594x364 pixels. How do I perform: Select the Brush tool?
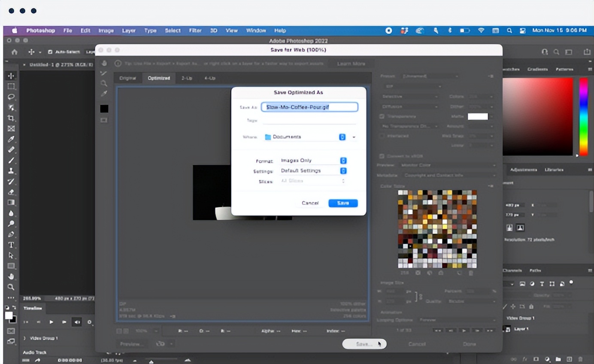[11, 160]
